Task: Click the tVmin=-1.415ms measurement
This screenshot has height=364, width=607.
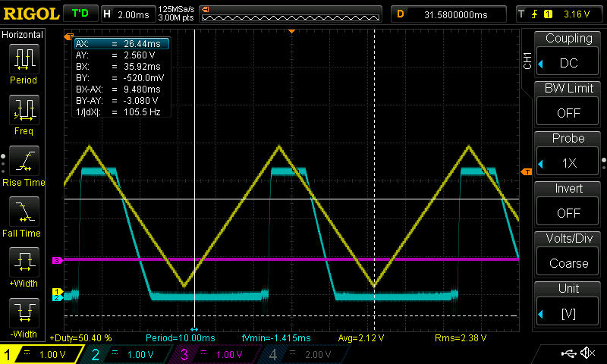Action: click(x=276, y=337)
